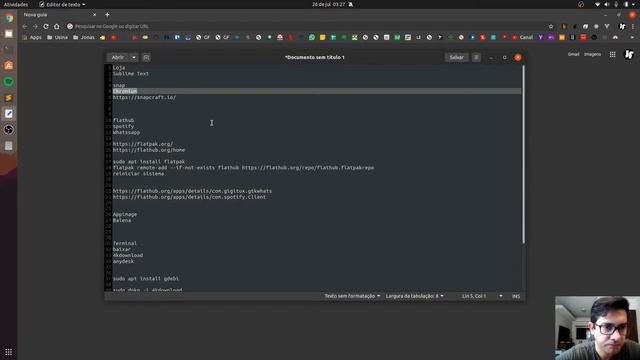The height and width of the screenshot is (360, 640).
Task: Click the line 'sudo apt install flatpak'
Action: [x=149, y=162]
